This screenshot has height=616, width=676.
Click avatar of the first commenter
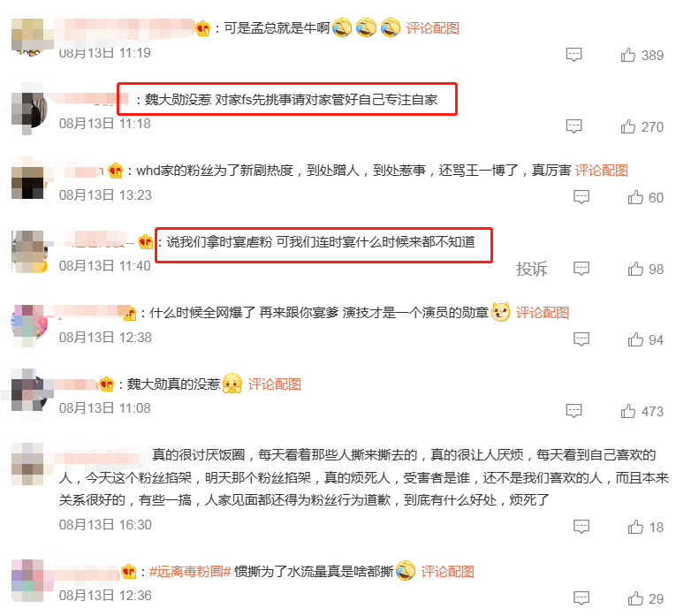[27, 36]
